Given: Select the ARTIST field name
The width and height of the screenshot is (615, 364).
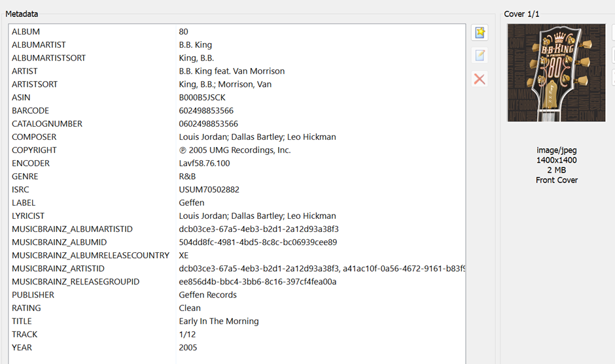Looking at the screenshot, I should point(25,71).
